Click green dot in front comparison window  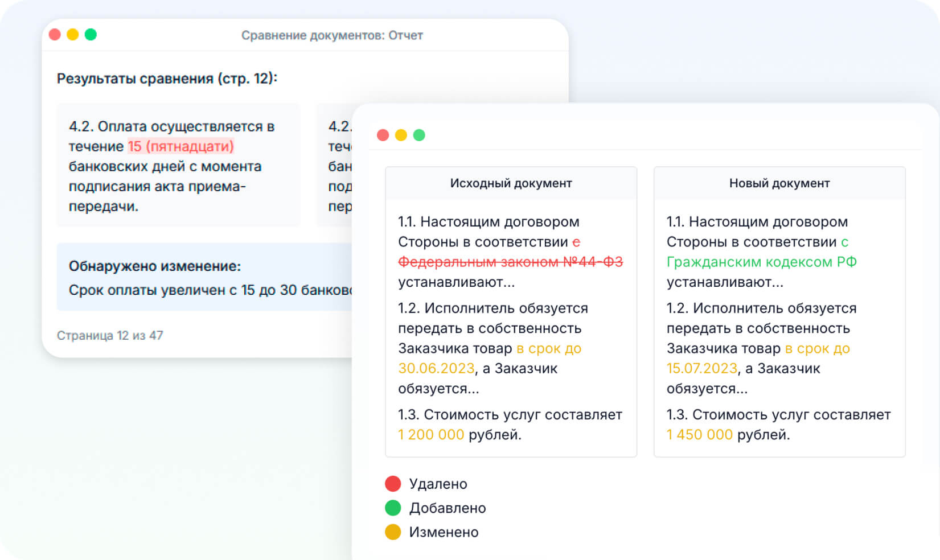tap(419, 135)
